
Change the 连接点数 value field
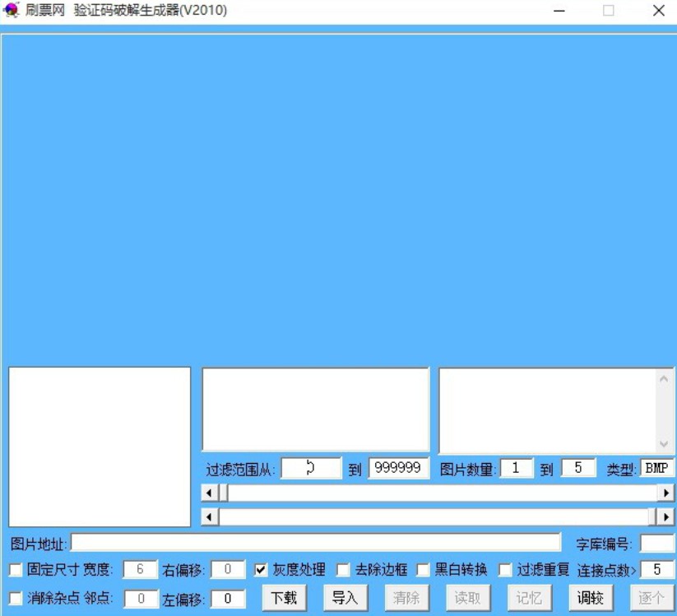tap(656, 568)
